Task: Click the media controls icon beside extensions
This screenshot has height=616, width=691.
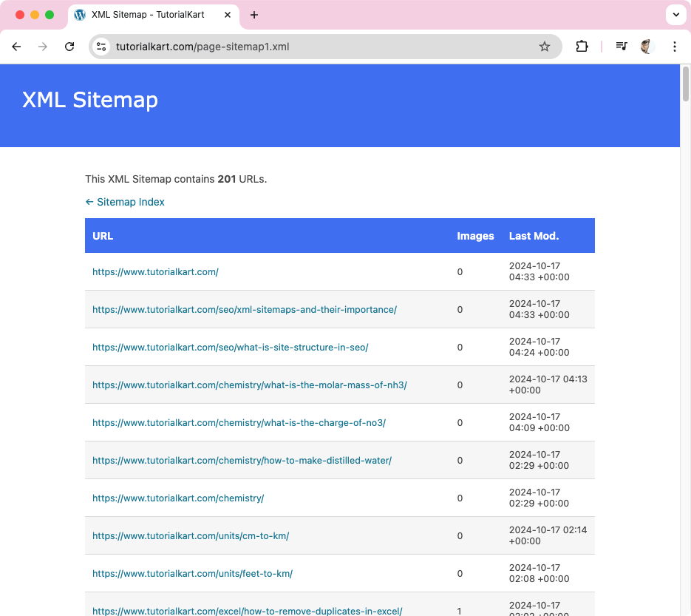Action: point(621,46)
